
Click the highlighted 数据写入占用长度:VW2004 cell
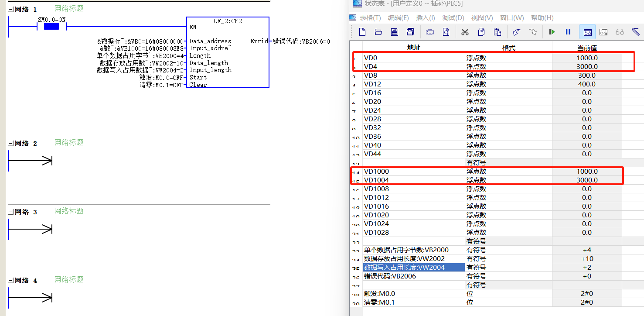click(x=414, y=267)
